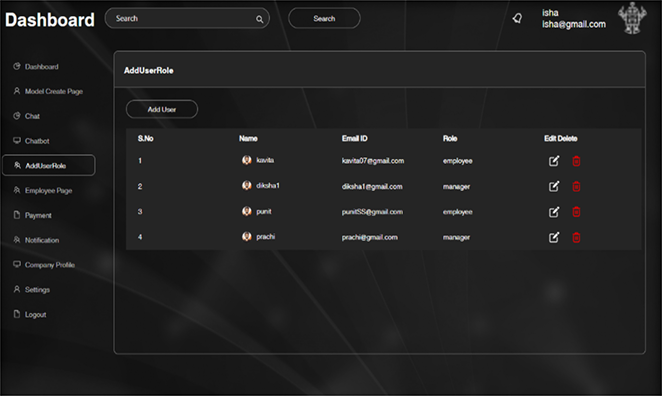662x396 pixels.
Task: Click kavita's avatar picture
Action: (x=247, y=160)
